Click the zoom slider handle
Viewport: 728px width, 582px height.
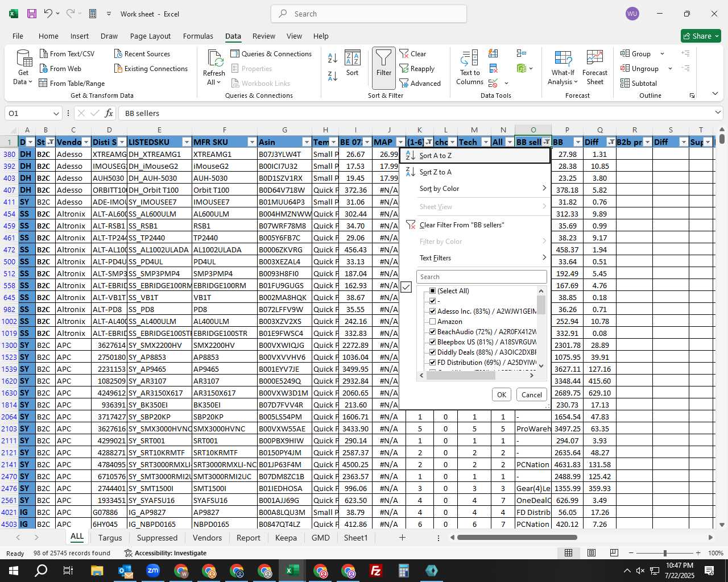(x=664, y=553)
